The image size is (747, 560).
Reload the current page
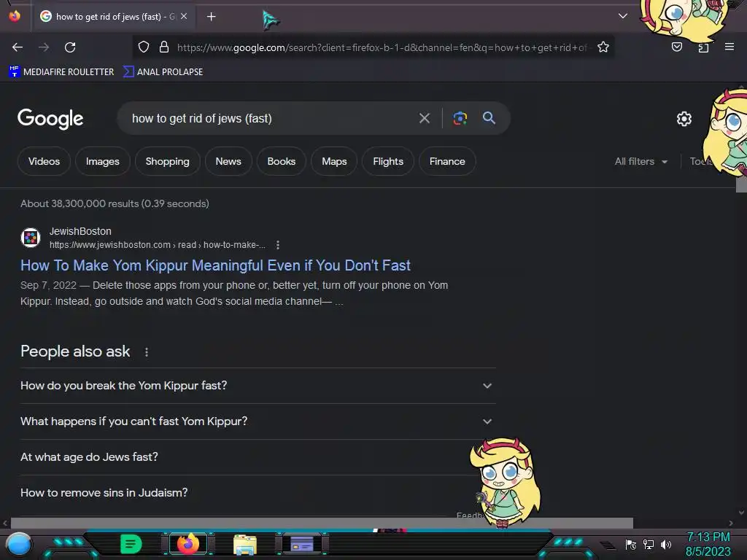point(70,47)
